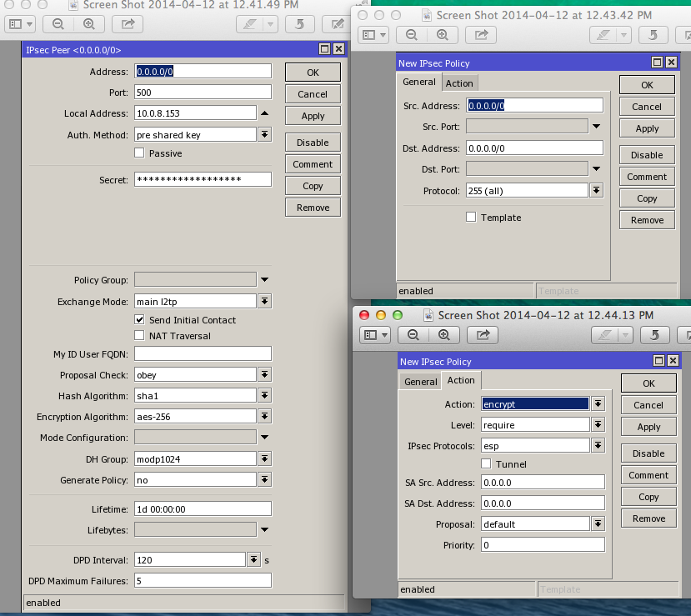Rotate image in 12.44.13 PM Preview window
This screenshot has width=691, height=616.
[x=655, y=335]
